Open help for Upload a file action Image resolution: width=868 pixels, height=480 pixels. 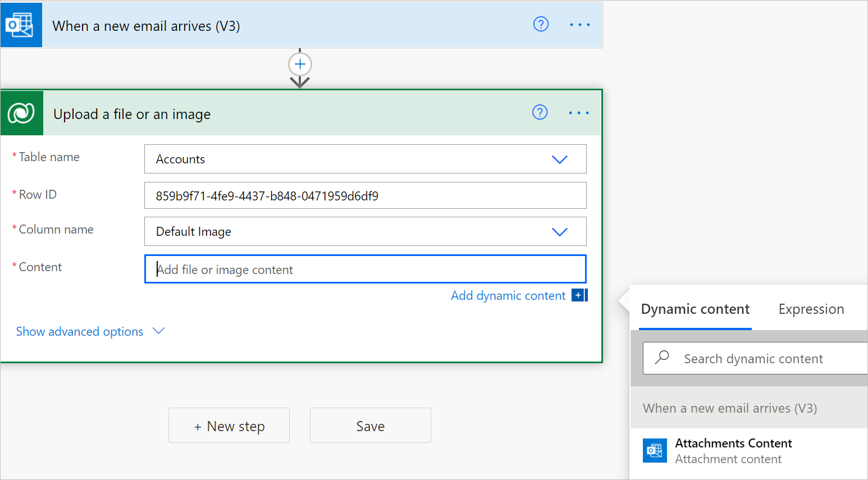click(540, 112)
